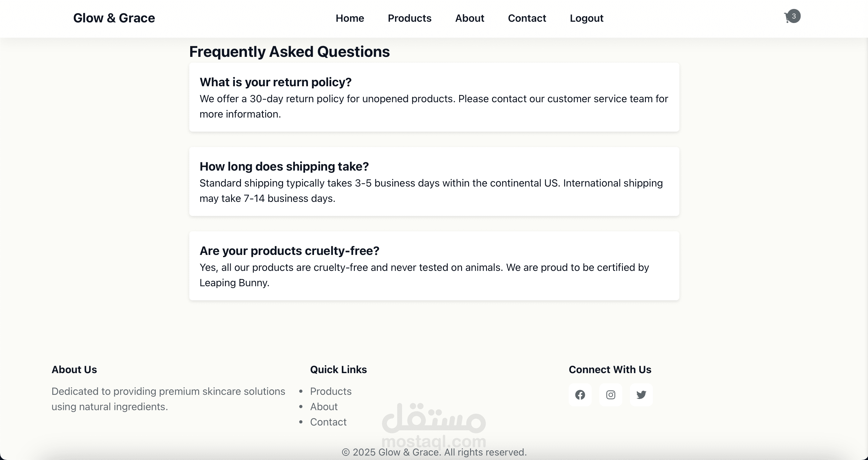This screenshot has height=460, width=868.
Task: Click the shipping time question
Action: coord(284,166)
